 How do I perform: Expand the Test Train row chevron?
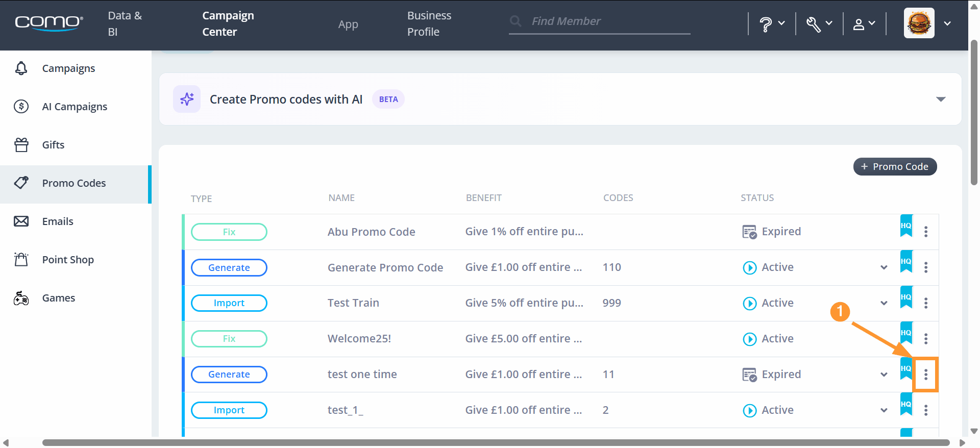(x=884, y=303)
